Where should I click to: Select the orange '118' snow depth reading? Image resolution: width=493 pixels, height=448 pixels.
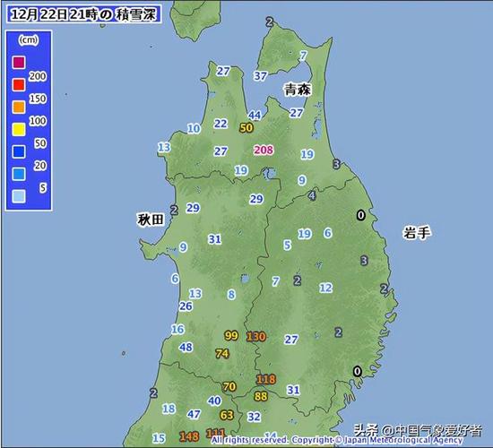266,380
